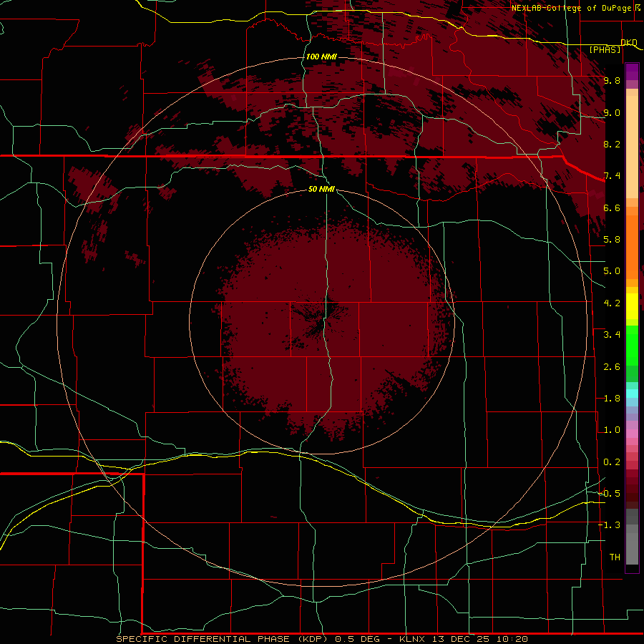This screenshot has width=644, height=644.
Task: Click the '0.2' color scale value
Action: tap(612, 462)
